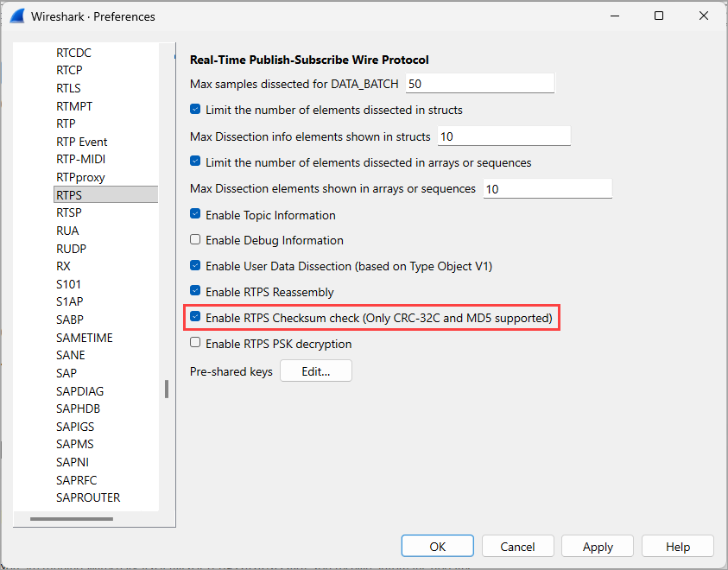Screen dimensions: 728x570
Task: Select RTLS protocol entry
Action: tap(68, 88)
